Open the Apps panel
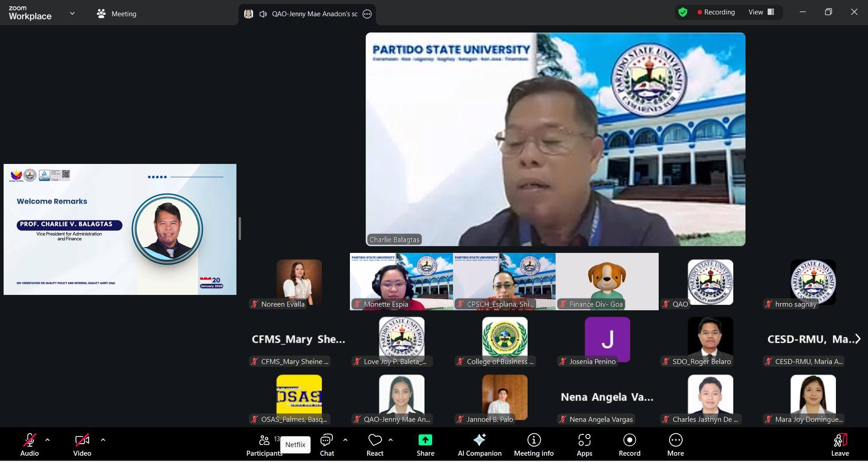The height and width of the screenshot is (462, 868). (x=584, y=445)
